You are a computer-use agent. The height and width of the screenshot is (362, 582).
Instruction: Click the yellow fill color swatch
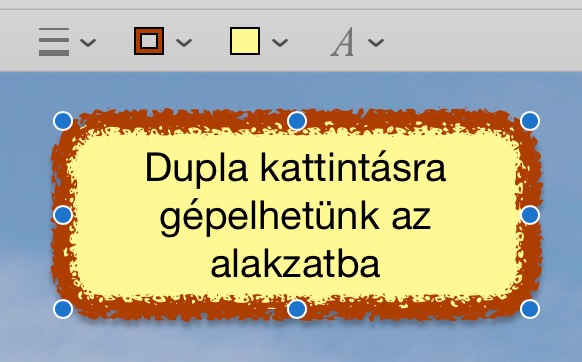pyautogui.click(x=245, y=41)
